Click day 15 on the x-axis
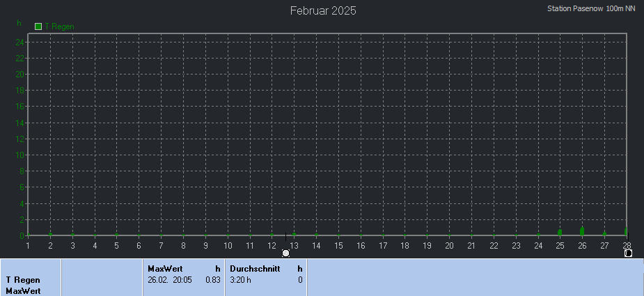 (x=338, y=246)
